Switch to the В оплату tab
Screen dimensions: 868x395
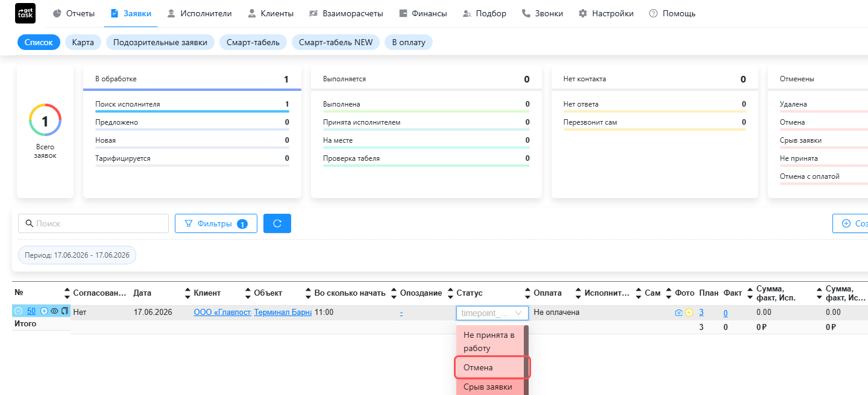[409, 42]
